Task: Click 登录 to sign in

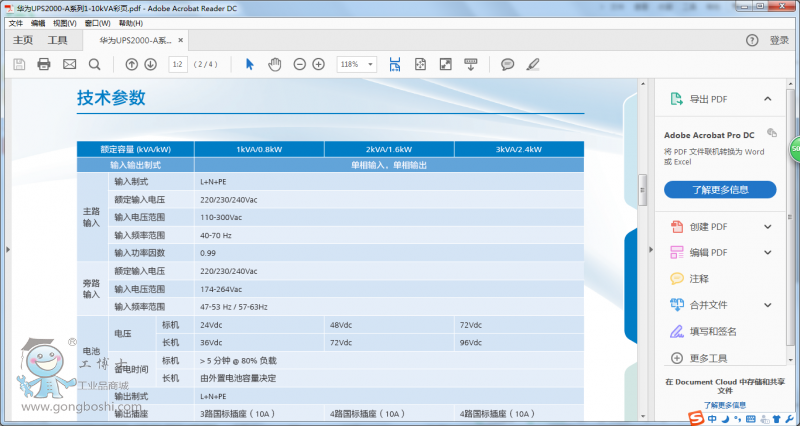Action: (x=779, y=40)
